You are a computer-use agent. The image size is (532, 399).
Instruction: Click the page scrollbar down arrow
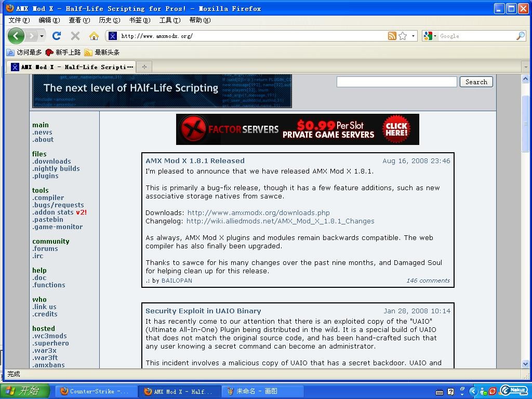point(525,364)
